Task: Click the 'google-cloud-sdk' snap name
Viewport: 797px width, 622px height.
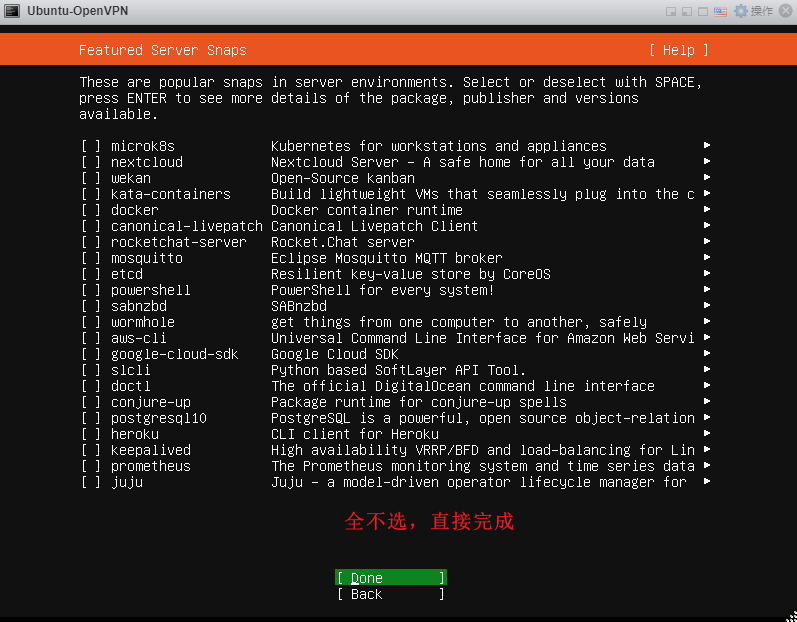Action: [x=174, y=354]
